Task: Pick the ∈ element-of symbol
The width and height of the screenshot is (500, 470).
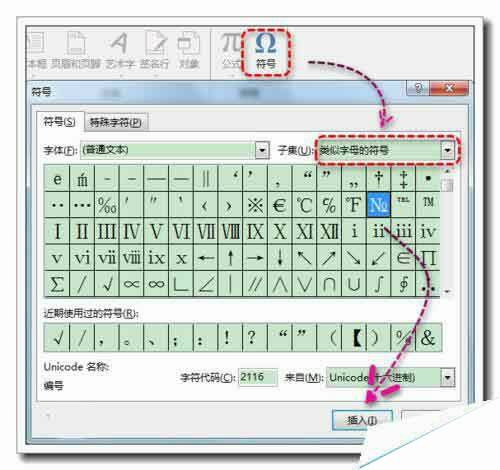Action: 403,258
